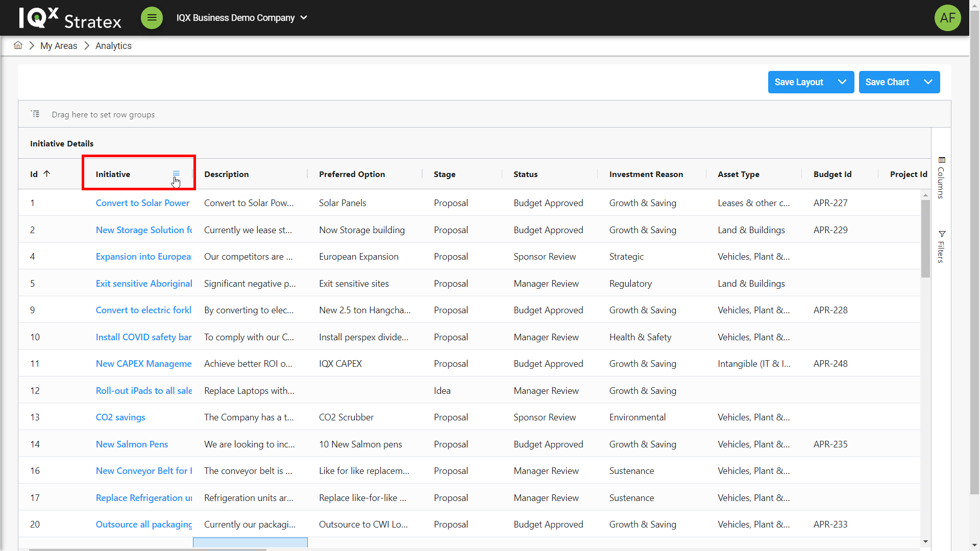Expand the Save Chart dropdown arrow

point(928,82)
